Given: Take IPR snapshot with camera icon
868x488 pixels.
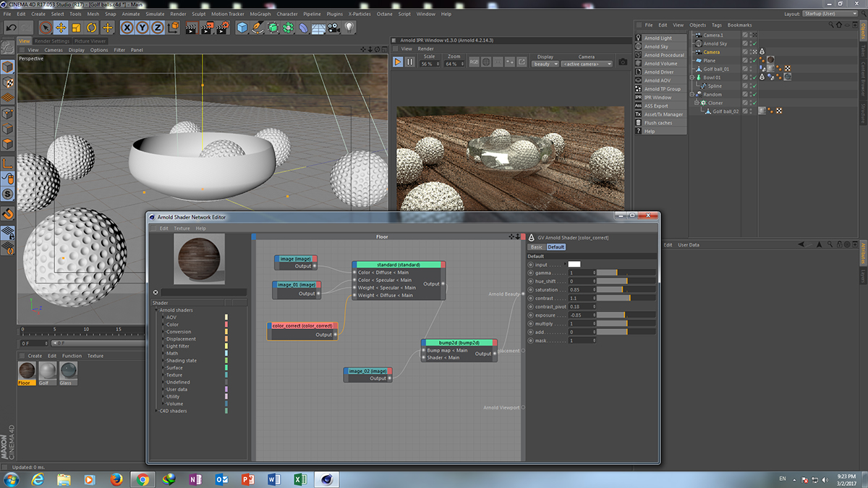Looking at the screenshot, I should [x=623, y=63].
